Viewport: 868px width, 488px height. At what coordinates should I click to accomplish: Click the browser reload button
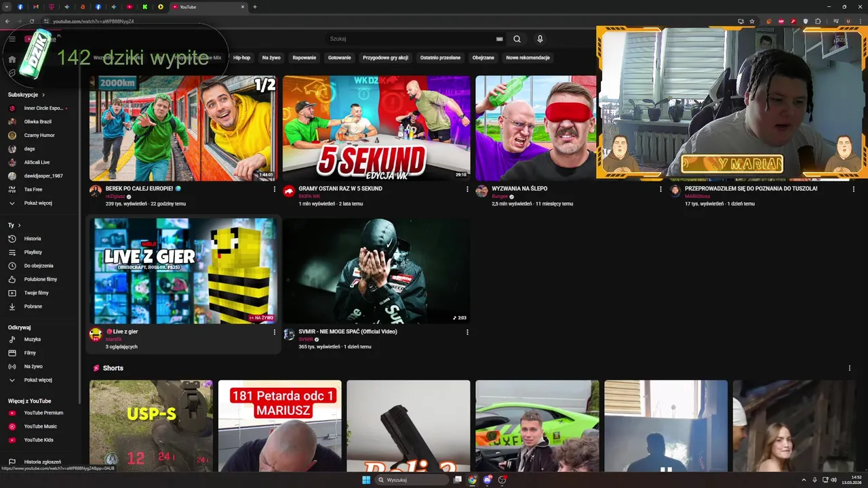click(31, 21)
